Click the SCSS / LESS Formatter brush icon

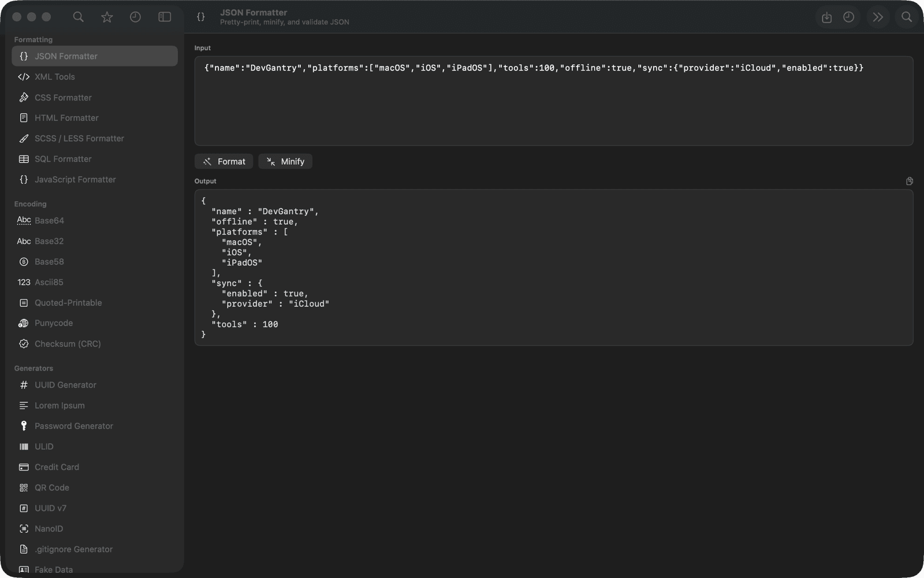[24, 139]
